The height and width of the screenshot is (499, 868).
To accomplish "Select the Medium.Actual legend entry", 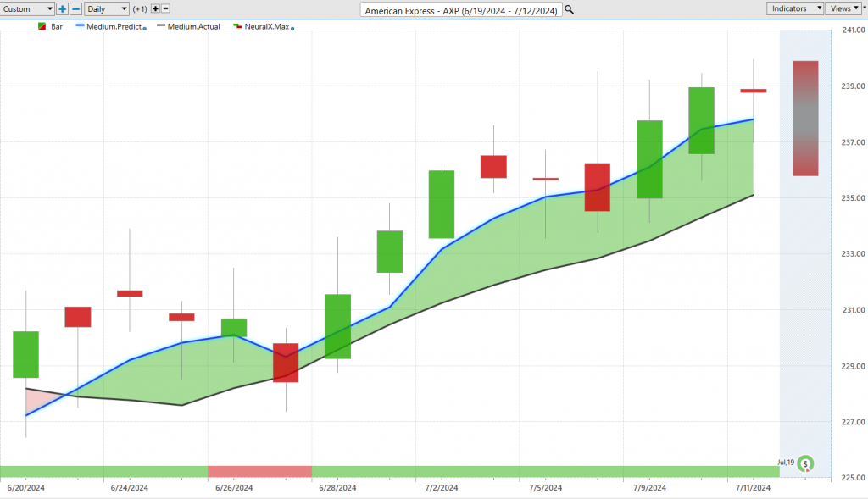I will [188, 26].
